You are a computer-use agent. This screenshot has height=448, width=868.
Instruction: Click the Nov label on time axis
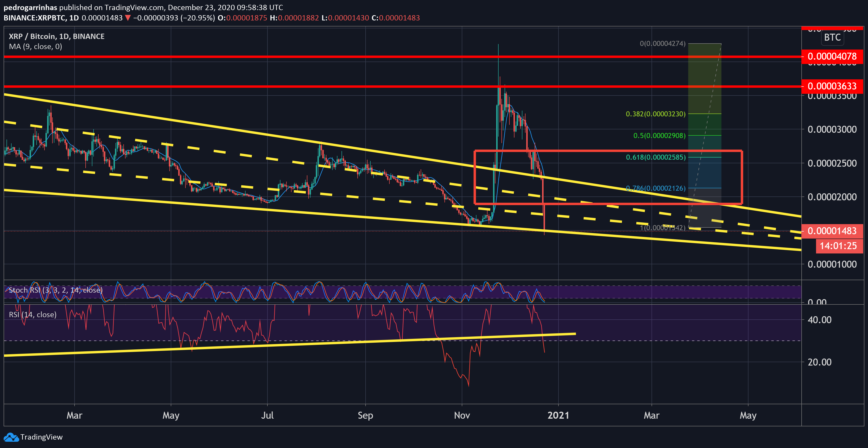click(462, 415)
